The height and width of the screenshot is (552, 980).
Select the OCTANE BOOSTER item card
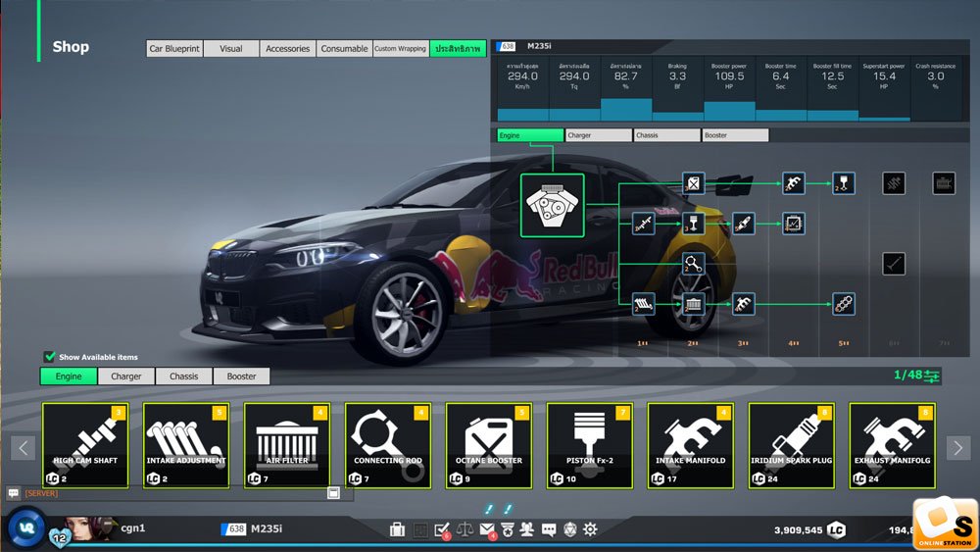point(489,446)
